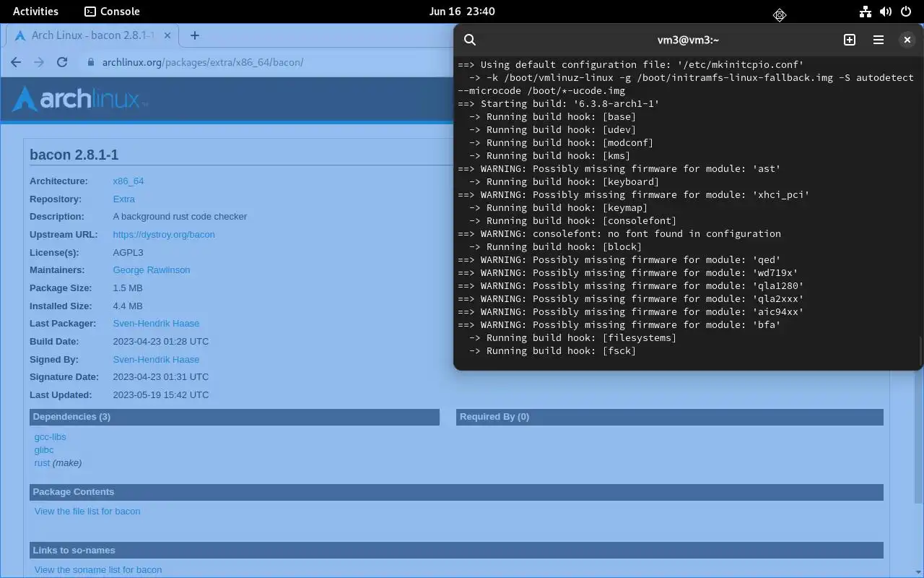This screenshot has width=924, height=578.
Task: Click the Signature Date value 2023-04-23 01:31 UTC
Action: click(x=161, y=376)
